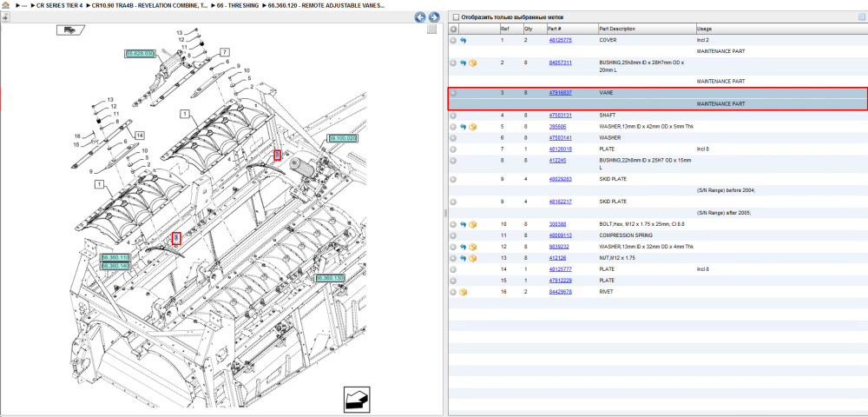The width and height of the screenshot is (868, 417).
Task: Open the 39.100.020 diagram reference label
Action: (x=343, y=138)
